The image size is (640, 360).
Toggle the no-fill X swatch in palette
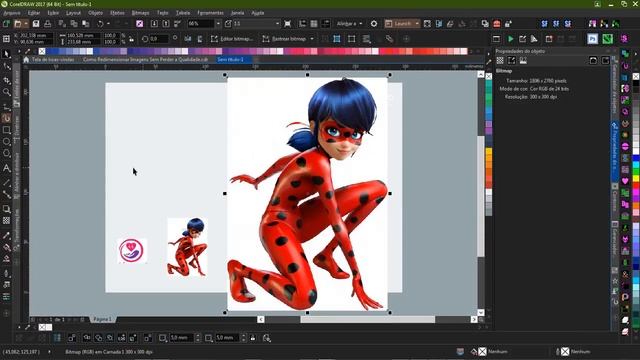pos(42,51)
